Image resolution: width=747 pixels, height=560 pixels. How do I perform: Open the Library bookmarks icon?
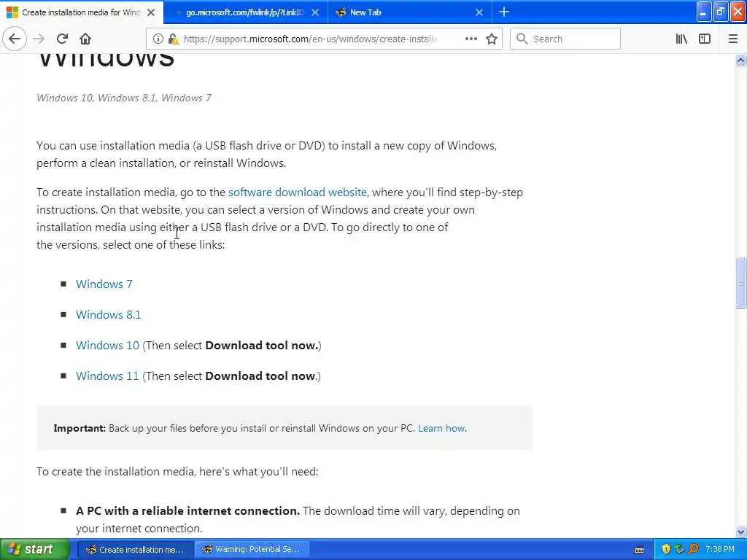681,39
